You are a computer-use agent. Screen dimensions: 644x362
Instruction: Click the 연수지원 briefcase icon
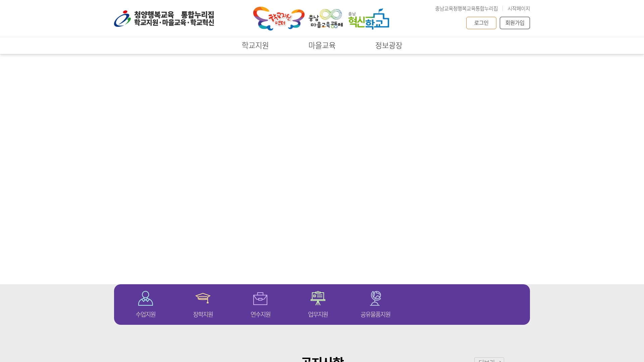[260, 298]
